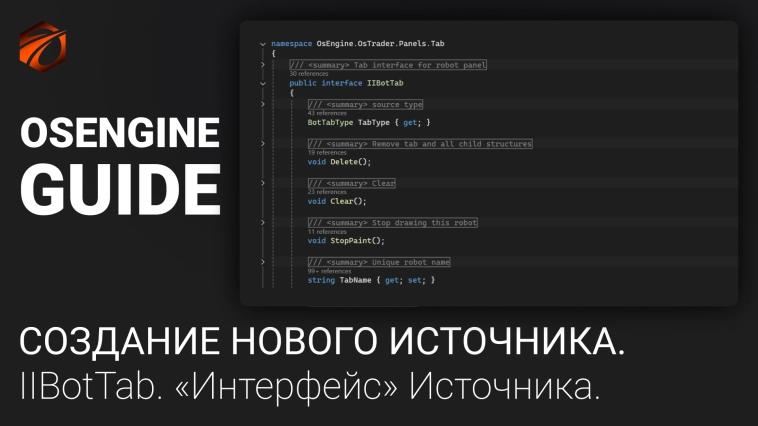The height and width of the screenshot is (426, 758).
Task: Click the Clear() method name
Action: coord(341,202)
